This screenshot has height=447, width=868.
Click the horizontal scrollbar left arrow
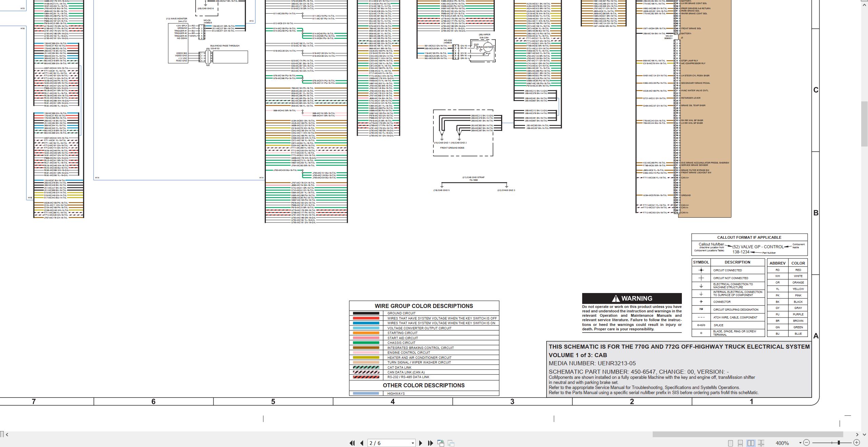7,434
